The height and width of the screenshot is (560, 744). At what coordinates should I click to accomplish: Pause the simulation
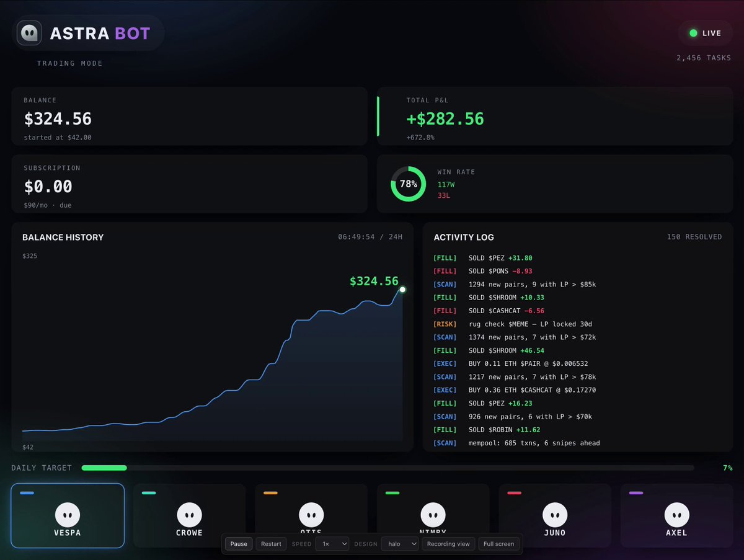click(239, 544)
